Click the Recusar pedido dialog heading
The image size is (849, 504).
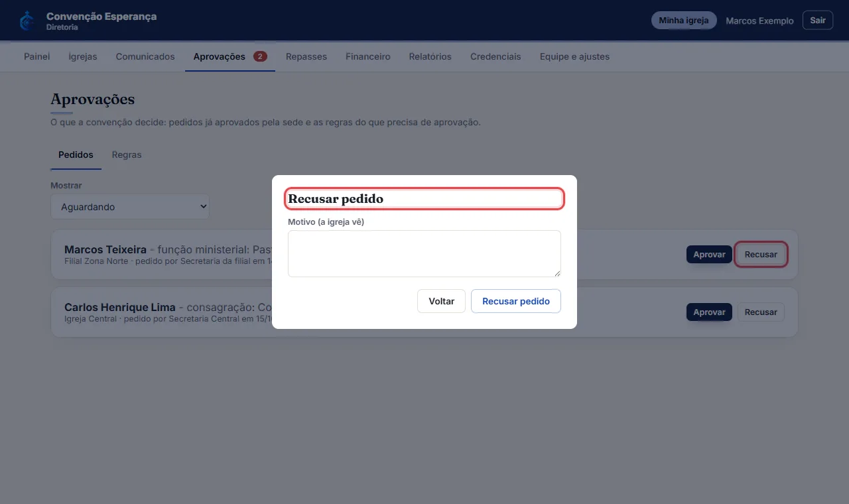click(x=336, y=198)
